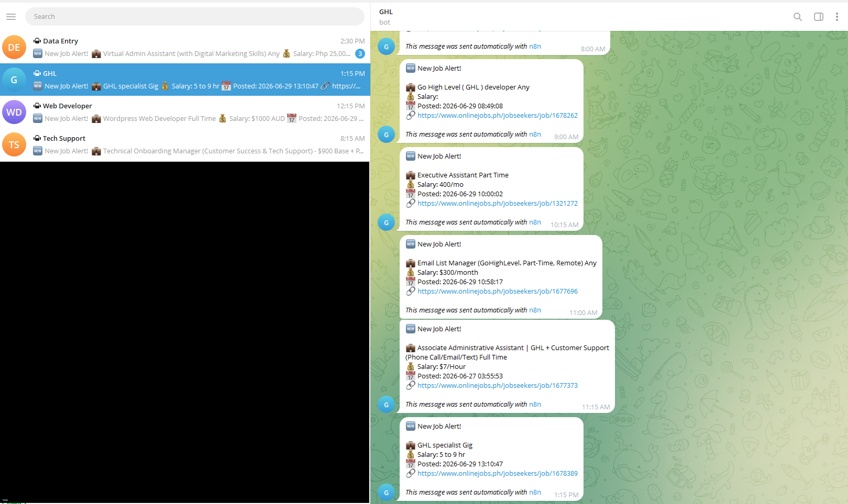Screen dimensions: 848x504
Task: Open the Data Entry chat
Action: 185,47
